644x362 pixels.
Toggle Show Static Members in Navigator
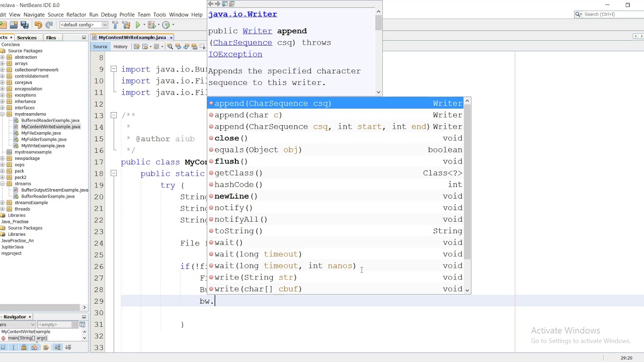(14, 347)
